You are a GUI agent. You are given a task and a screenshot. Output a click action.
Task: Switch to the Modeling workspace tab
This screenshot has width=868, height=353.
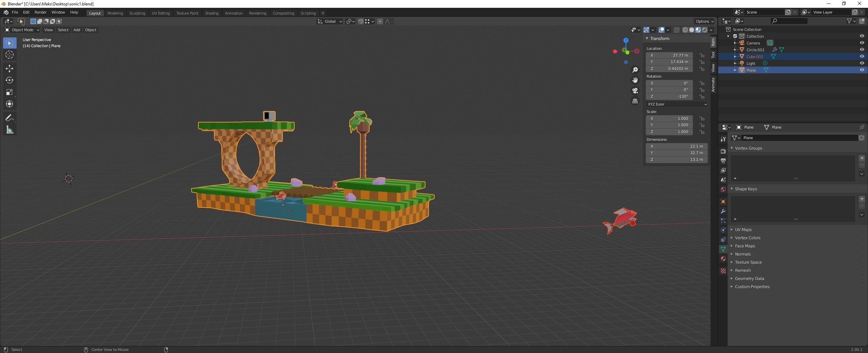pyautogui.click(x=115, y=13)
